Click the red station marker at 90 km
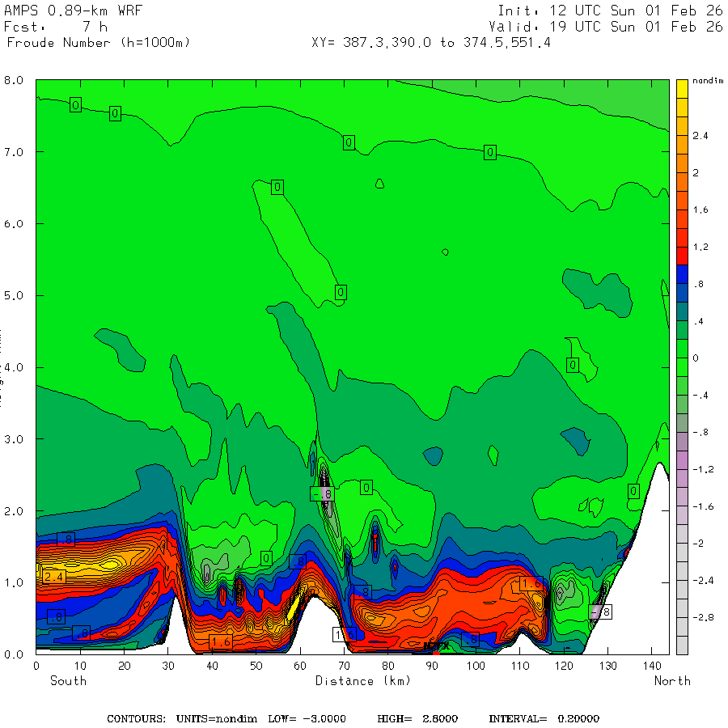The width and height of the screenshot is (728, 728). tap(436, 653)
